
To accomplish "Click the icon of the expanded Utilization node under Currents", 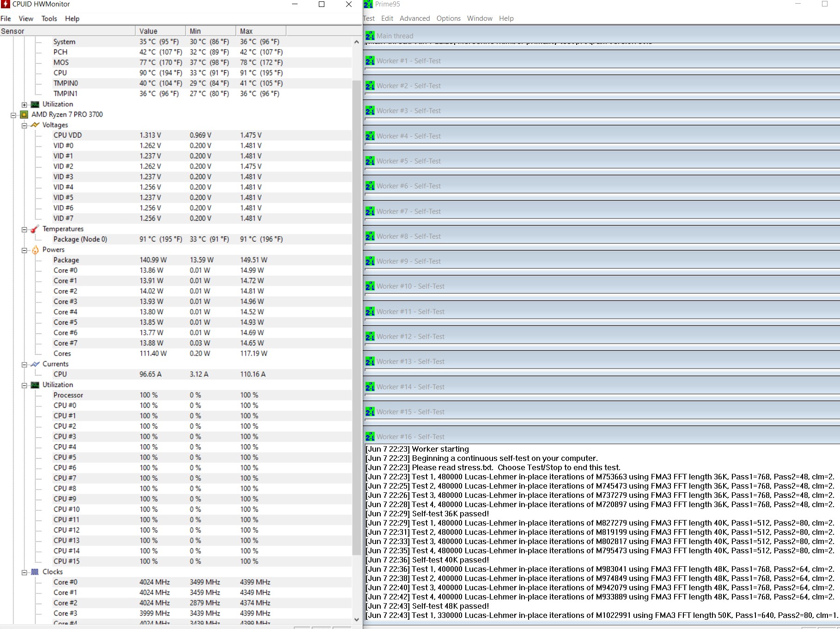I will [35, 385].
